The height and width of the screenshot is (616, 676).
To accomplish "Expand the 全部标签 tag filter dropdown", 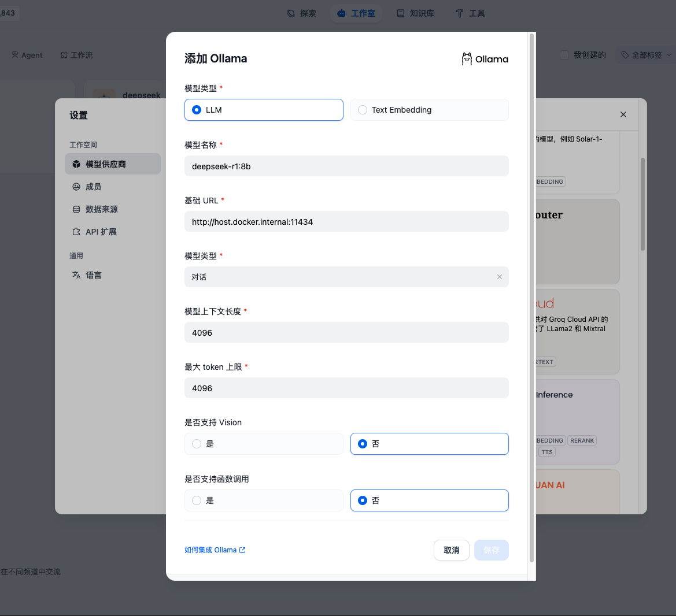I will coord(646,55).
